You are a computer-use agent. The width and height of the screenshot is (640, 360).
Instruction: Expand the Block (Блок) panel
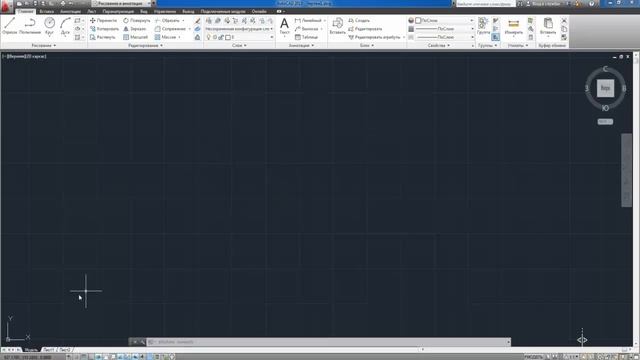pos(367,46)
